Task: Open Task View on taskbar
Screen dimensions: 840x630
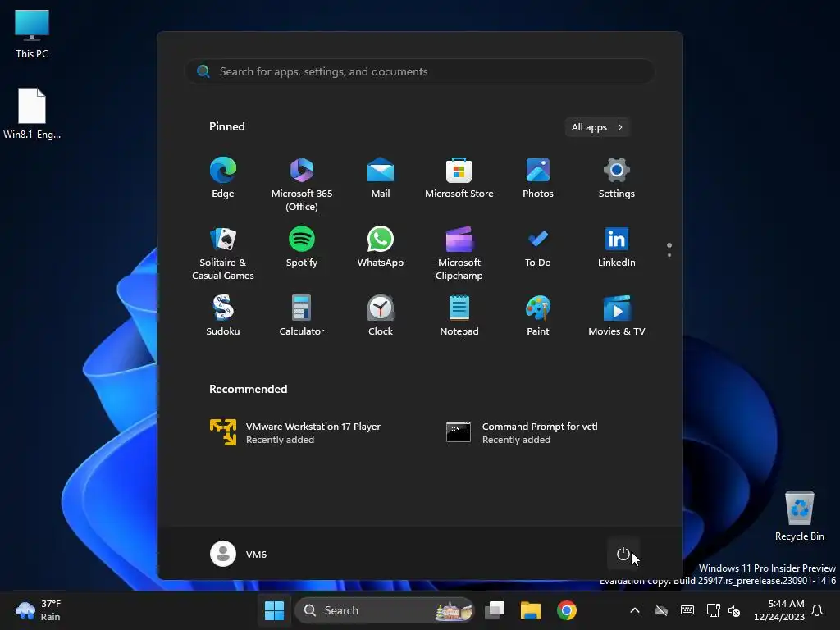Action: click(x=495, y=610)
